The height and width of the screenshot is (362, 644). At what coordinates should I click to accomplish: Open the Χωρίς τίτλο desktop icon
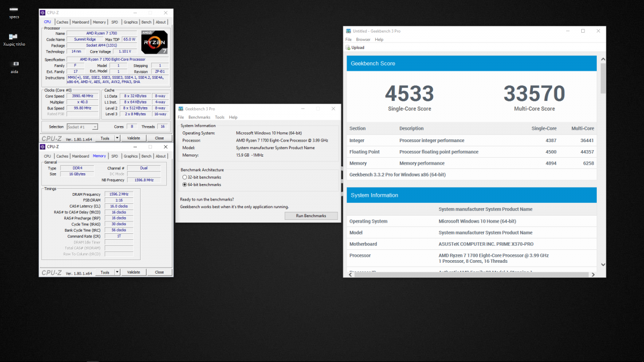14,37
